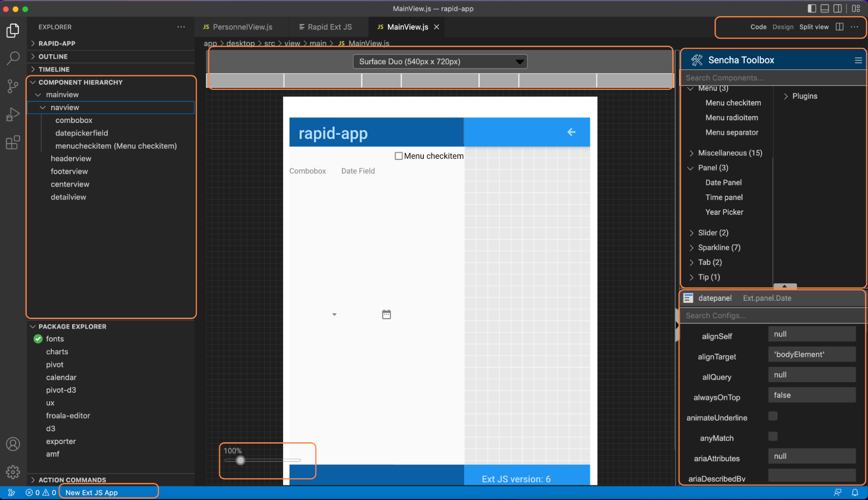Image resolution: width=868 pixels, height=500 pixels.
Task: Click the green check icon beside fonts
Action: (x=38, y=339)
